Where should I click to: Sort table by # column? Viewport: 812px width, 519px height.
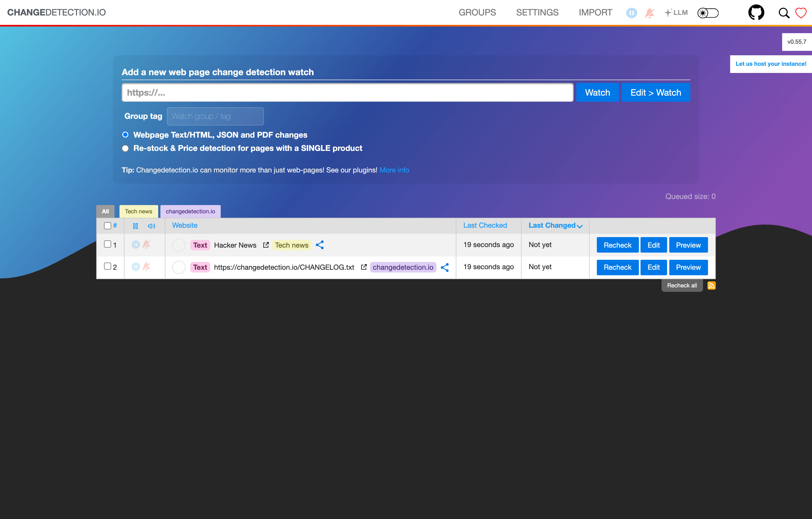[115, 225]
